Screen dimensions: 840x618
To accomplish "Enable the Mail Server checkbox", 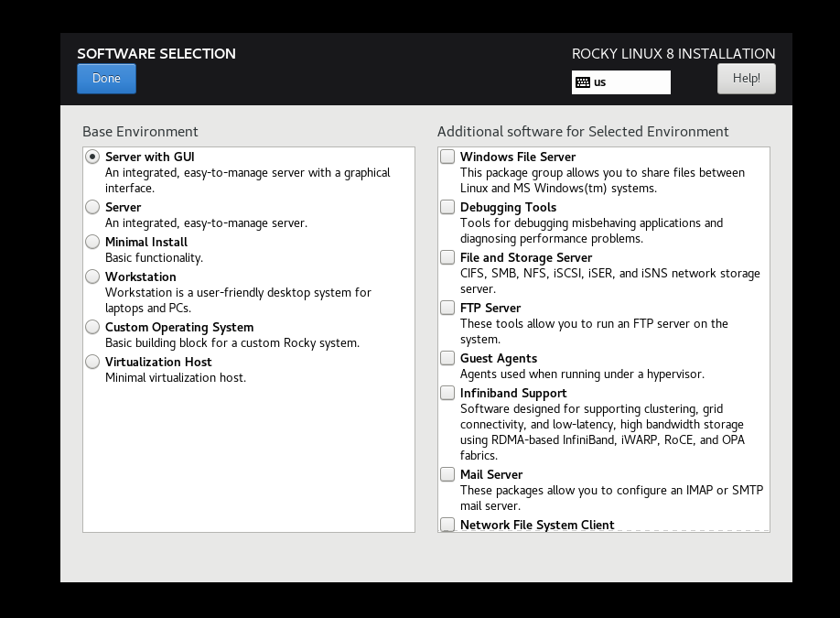I will click(447, 474).
